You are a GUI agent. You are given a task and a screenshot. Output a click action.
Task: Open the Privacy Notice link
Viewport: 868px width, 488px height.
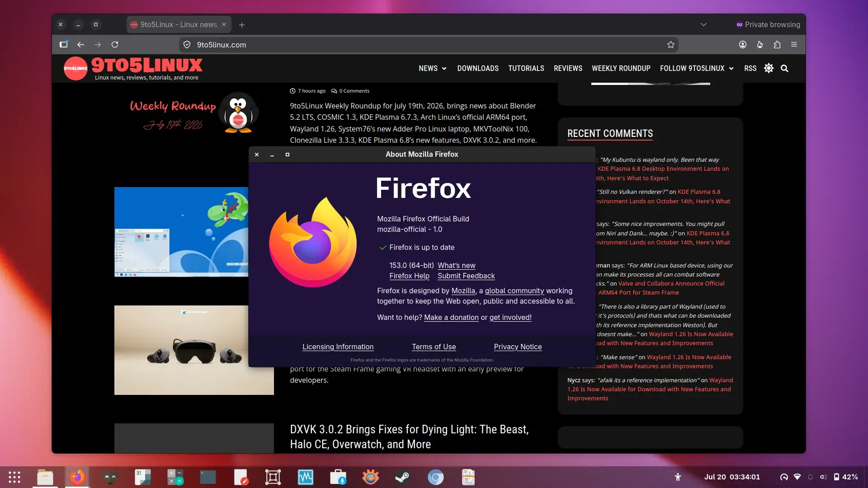tap(518, 347)
